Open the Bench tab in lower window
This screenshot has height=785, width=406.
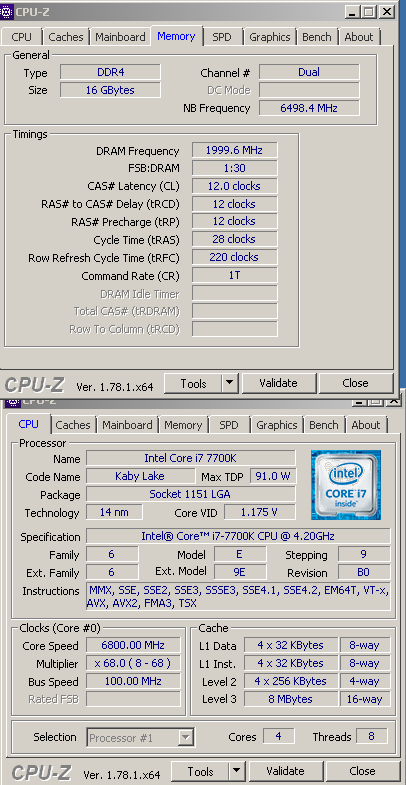[324, 425]
